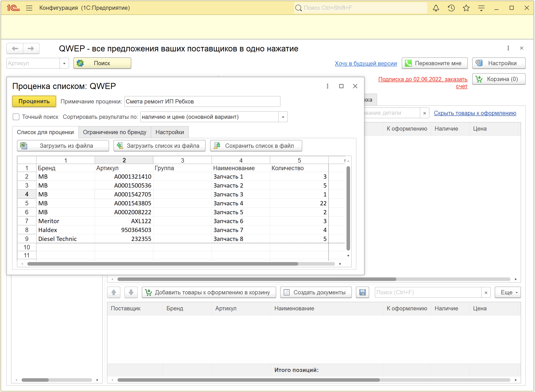Click the Примечание проценки text field

pyautogui.click(x=202, y=101)
